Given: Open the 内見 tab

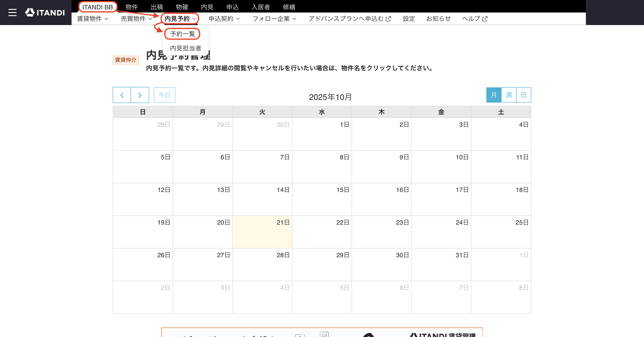Looking at the screenshot, I should [x=207, y=7].
